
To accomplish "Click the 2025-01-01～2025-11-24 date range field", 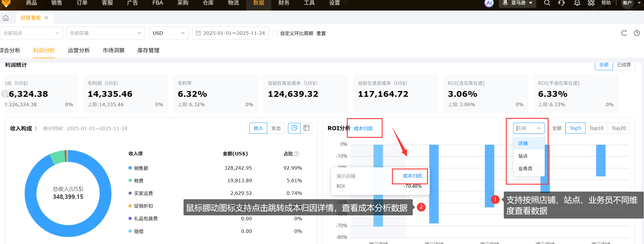I will [x=230, y=33].
